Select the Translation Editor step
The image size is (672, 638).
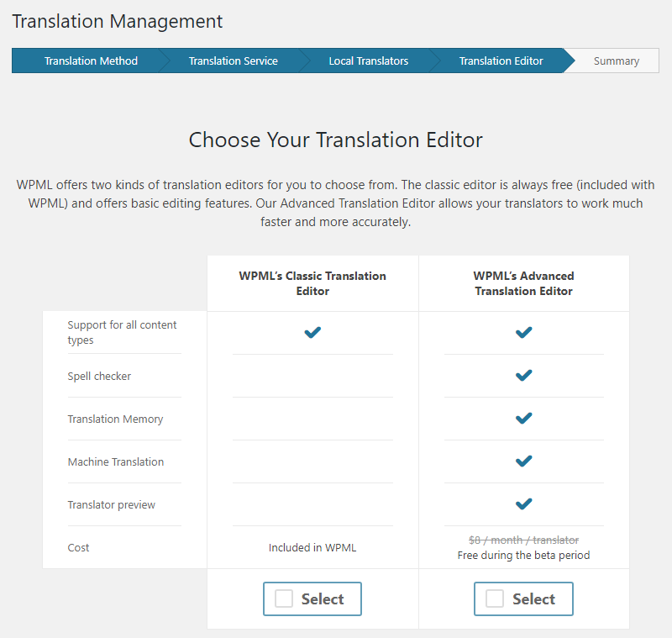[x=501, y=61]
